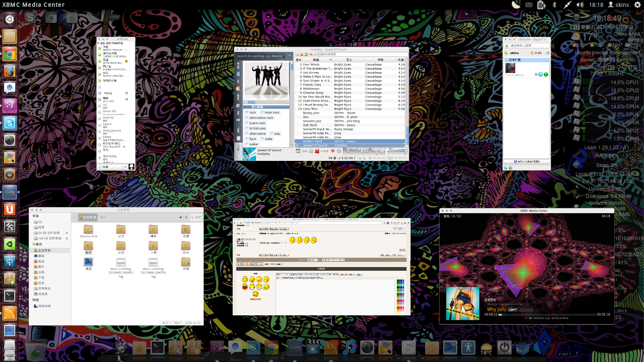Image resolution: width=644 pixels, height=362 pixels.
Task: Eject the 54 GB 文件系统 volume
Action: point(67,233)
